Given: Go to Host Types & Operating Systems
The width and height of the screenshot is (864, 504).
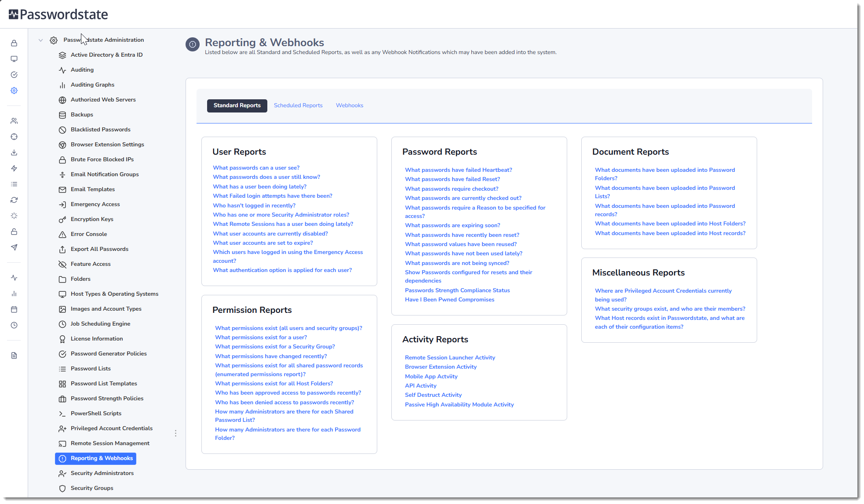Looking at the screenshot, I should point(114,294).
